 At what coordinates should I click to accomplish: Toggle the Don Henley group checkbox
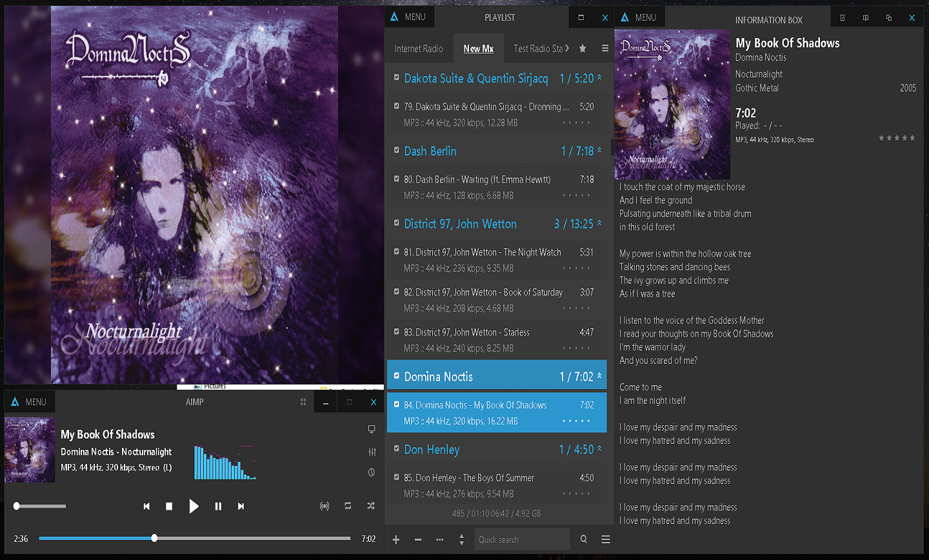pos(397,449)
